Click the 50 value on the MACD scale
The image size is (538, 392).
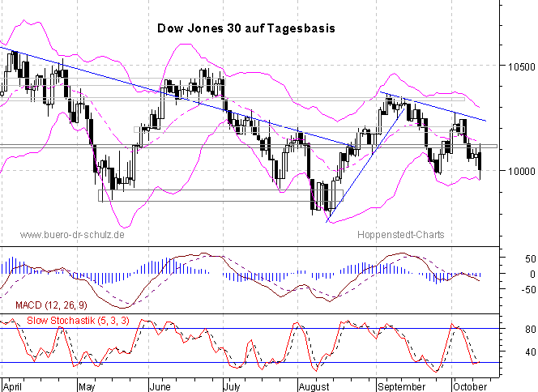point(509,258)
